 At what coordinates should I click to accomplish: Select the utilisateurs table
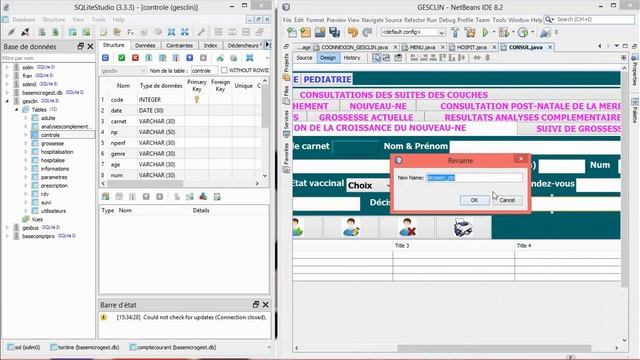53,211
